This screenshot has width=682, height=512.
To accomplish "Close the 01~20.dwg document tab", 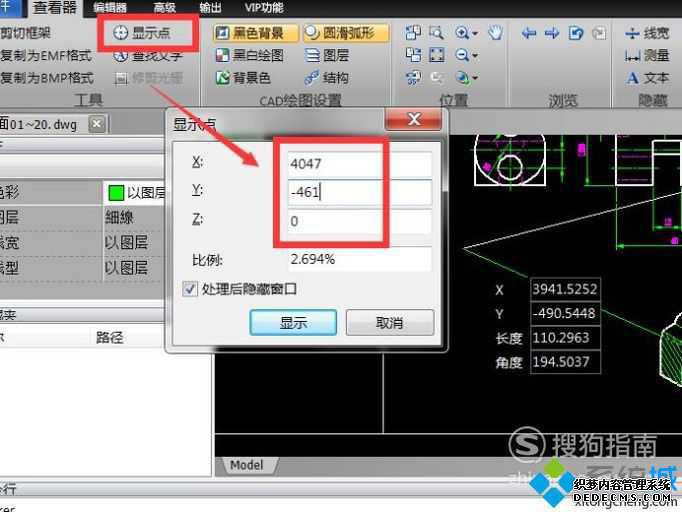I will click(97, 124).
